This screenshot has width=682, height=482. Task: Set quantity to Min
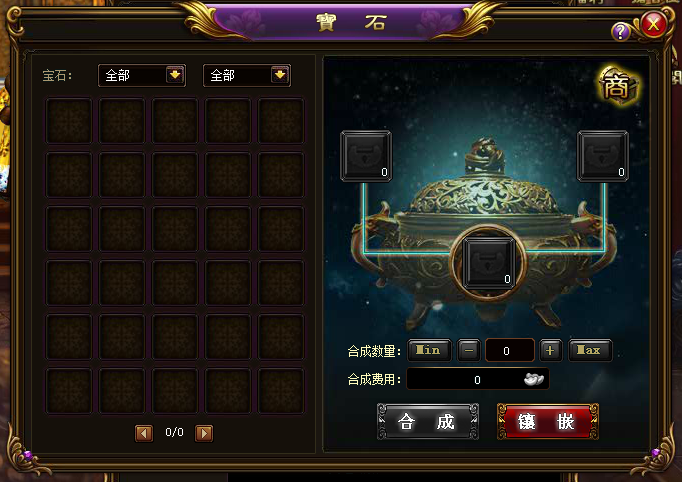point(429,350)
